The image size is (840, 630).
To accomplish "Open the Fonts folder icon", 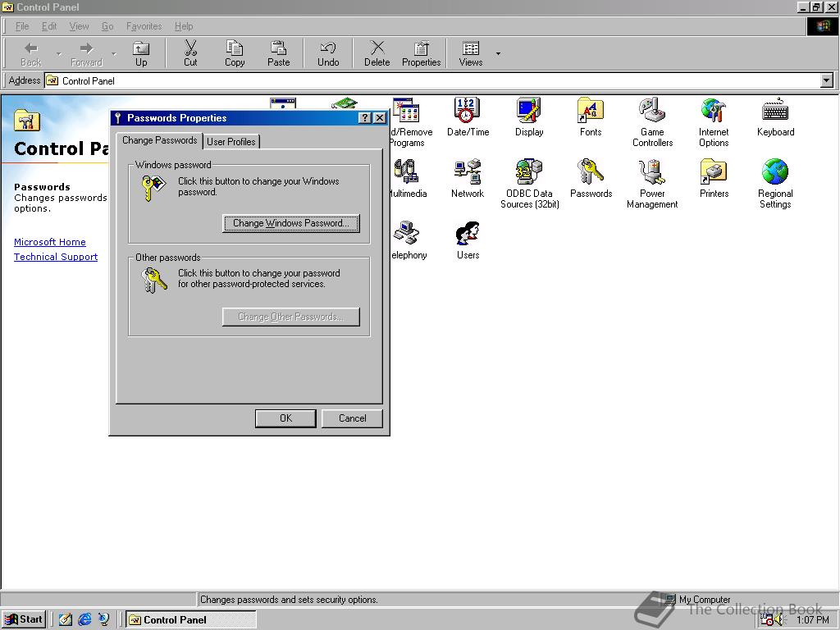I will tap(591, 116).
